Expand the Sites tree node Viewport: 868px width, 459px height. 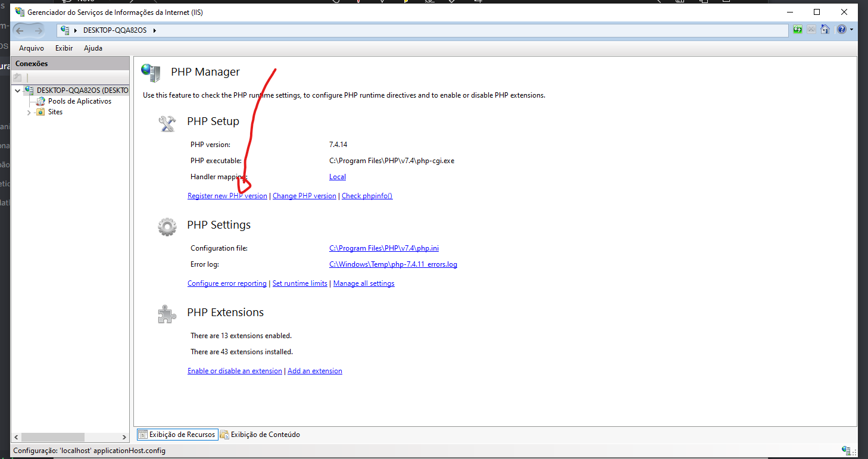pyautogui.click(x=29, y=113)
